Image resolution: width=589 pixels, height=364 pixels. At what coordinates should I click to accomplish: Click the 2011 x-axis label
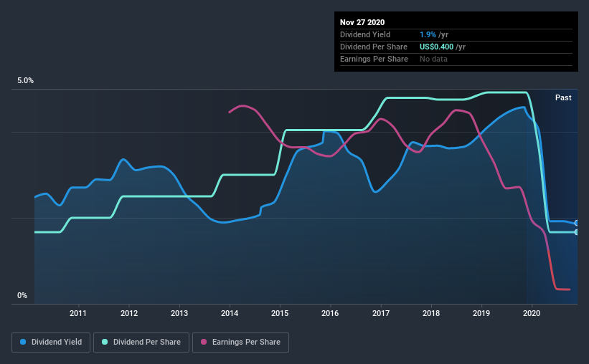tap(78, 313)
